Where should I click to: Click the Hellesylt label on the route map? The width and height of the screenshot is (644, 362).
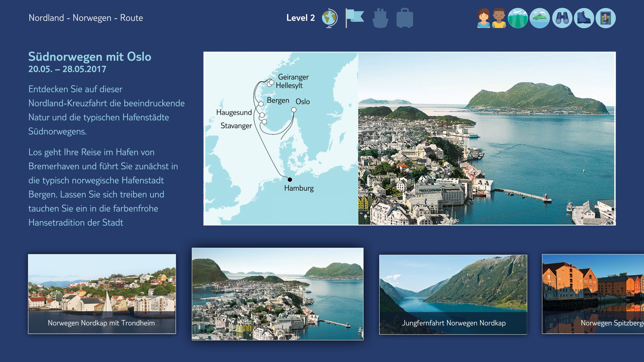click(289, 85)
